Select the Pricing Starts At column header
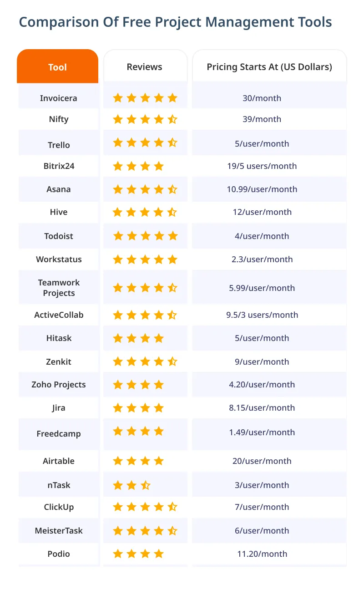Image resolution: width=364 pixels, height=590 pixels. coord(269,66)
